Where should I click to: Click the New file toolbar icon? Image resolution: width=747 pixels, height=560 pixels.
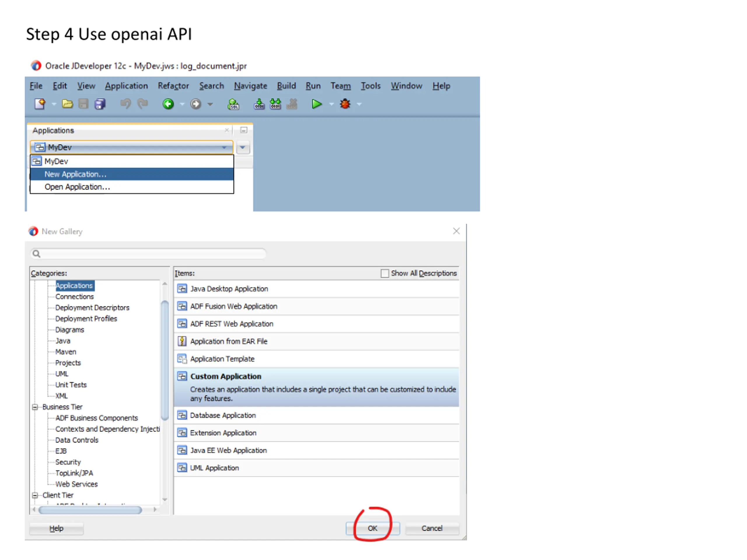pos(39,104)
